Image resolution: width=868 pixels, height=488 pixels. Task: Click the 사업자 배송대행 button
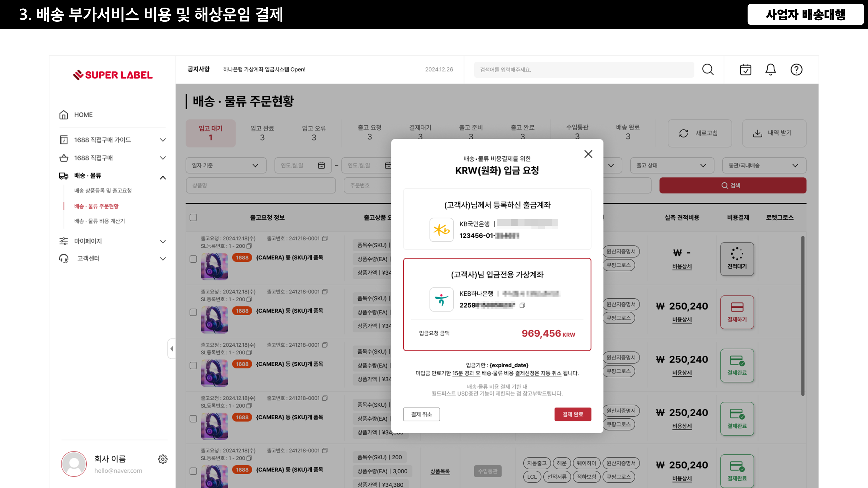click(806, 15)
